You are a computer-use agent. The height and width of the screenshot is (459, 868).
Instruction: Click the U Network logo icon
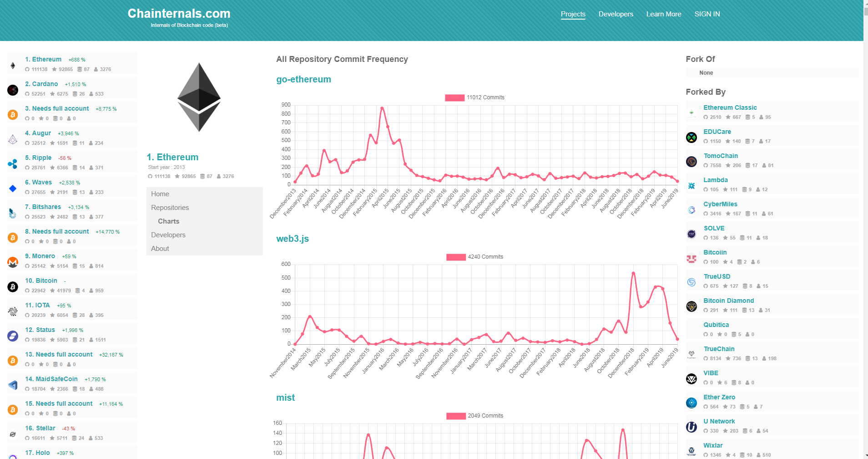coord(691,427)
